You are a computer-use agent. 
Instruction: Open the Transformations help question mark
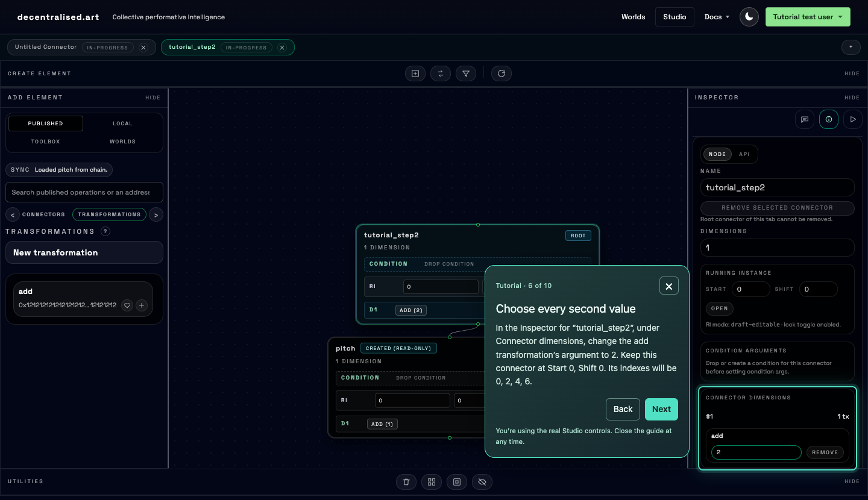(x=105, y=231)
